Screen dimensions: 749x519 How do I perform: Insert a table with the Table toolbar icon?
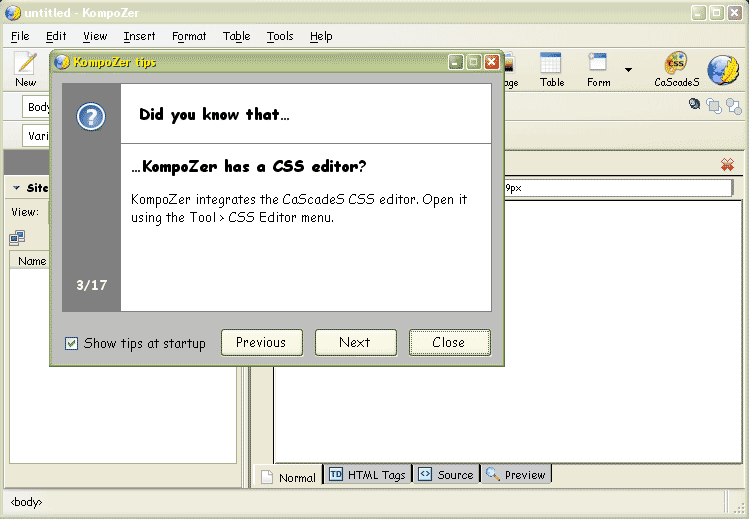[552, 70]
